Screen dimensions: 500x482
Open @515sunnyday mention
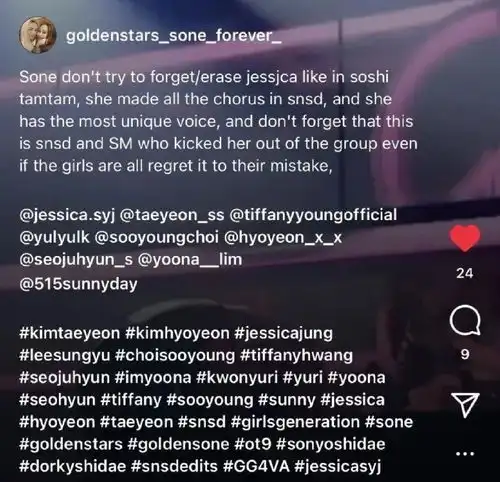(78, 284)
